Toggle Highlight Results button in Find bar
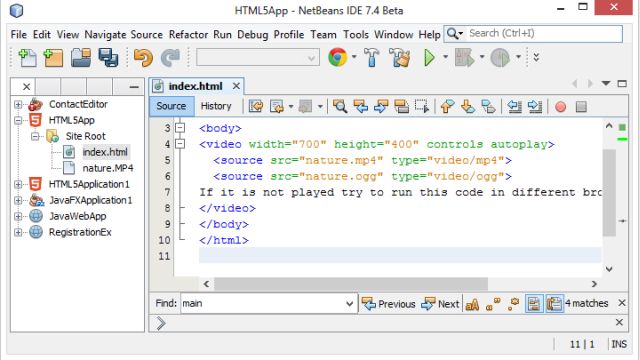Image resolution: width=640 pixels, height=360 pixels. [534, 304]
